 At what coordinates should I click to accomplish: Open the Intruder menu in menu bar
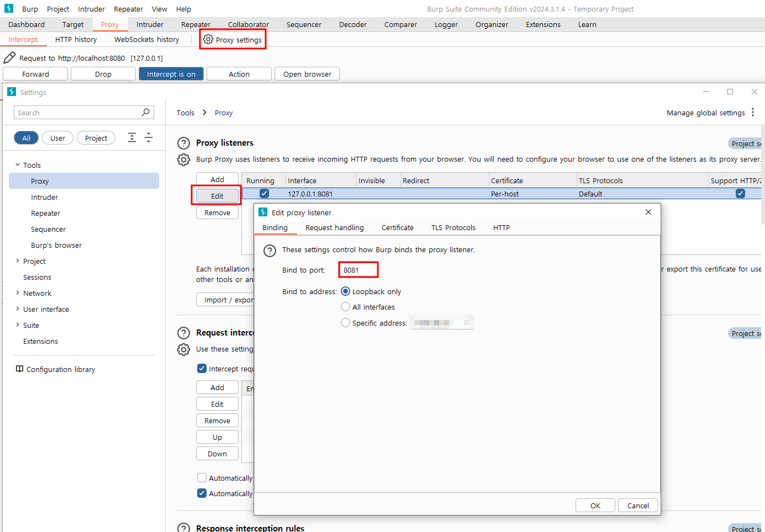pos(91,9)
